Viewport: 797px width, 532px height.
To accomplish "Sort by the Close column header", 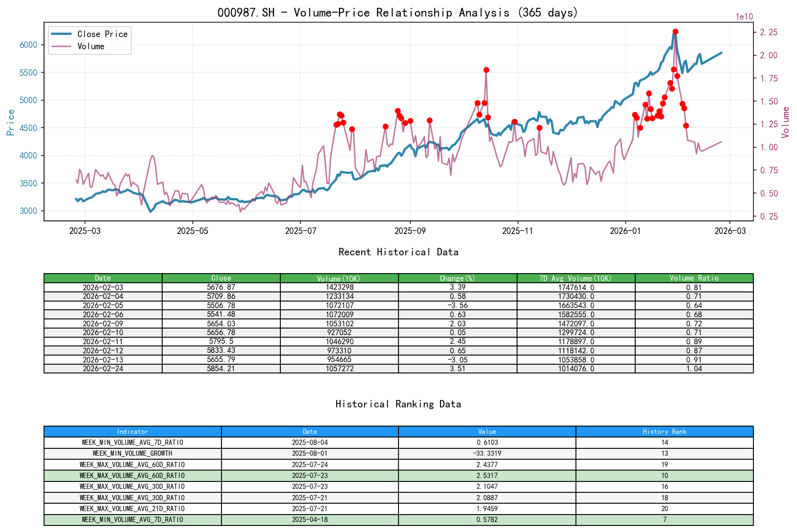I will coord(221,278).
